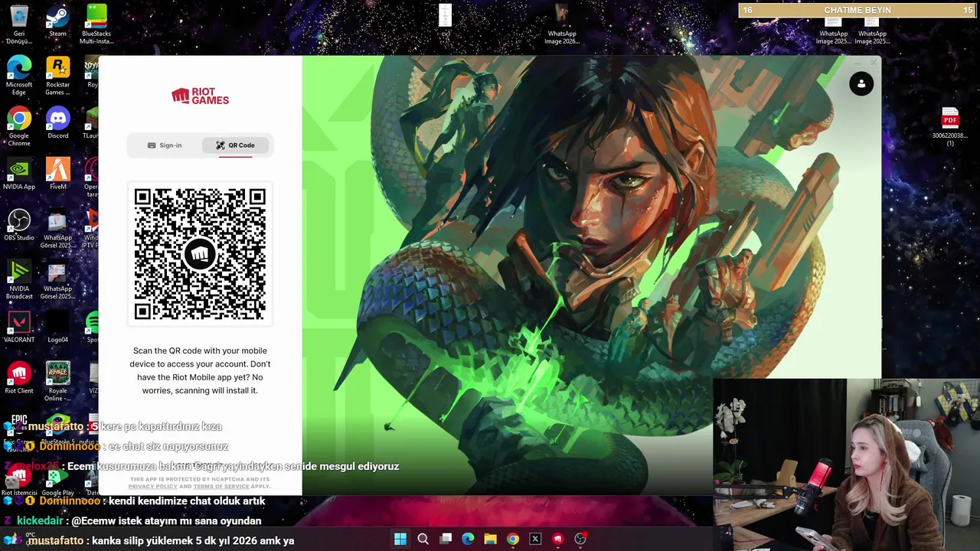
Task: Switch to Riot Client on the taskbar
Action: (558, 539)
